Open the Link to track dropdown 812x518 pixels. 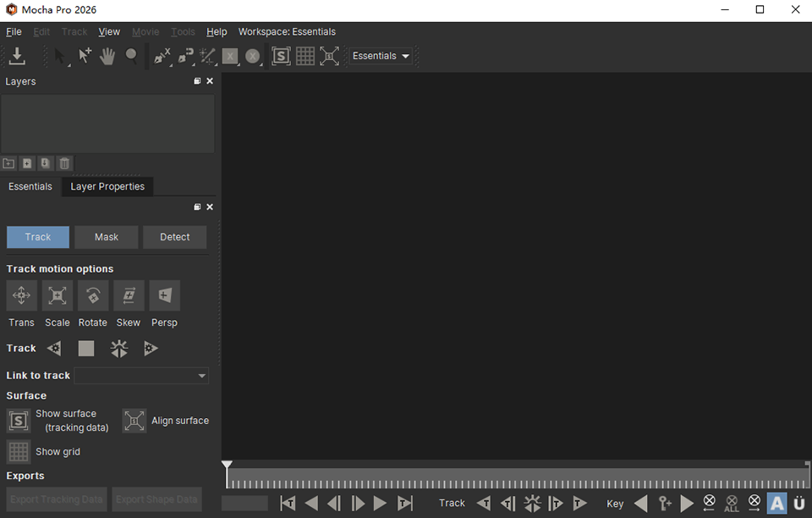141,376
